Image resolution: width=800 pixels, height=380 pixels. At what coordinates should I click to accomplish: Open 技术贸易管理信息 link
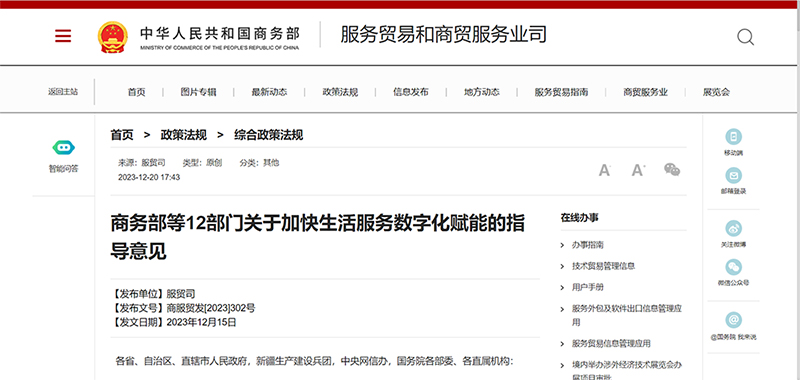click(x=604, y=266)
